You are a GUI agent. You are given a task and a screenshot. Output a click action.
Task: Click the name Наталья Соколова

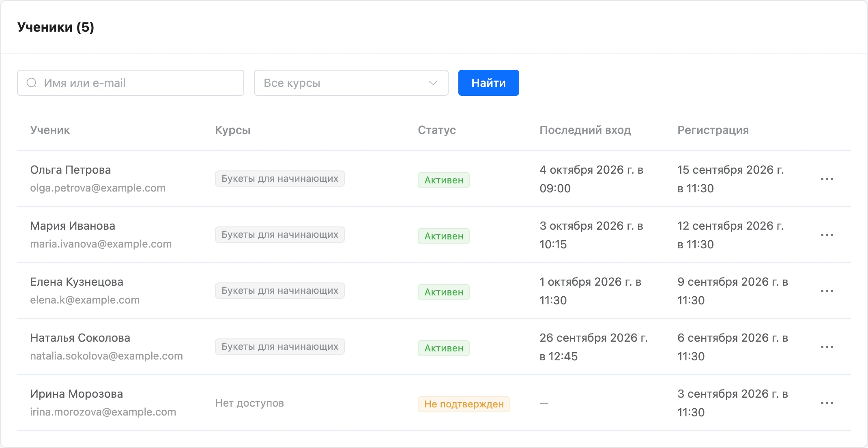click(x=80, y=338)
